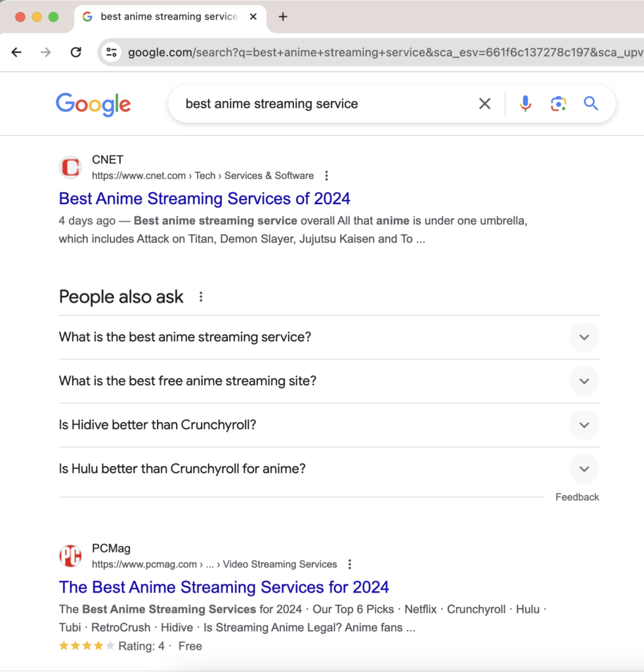The width and height of the screenshot is (644, 672).
Task: Click the Google Lens camera icon
Action: pyautogui.click(x=559, y=103)
